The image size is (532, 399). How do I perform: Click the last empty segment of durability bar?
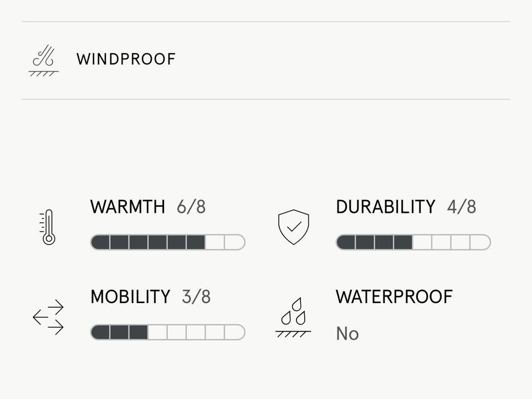pyautogui.click(x=480, y=242)
